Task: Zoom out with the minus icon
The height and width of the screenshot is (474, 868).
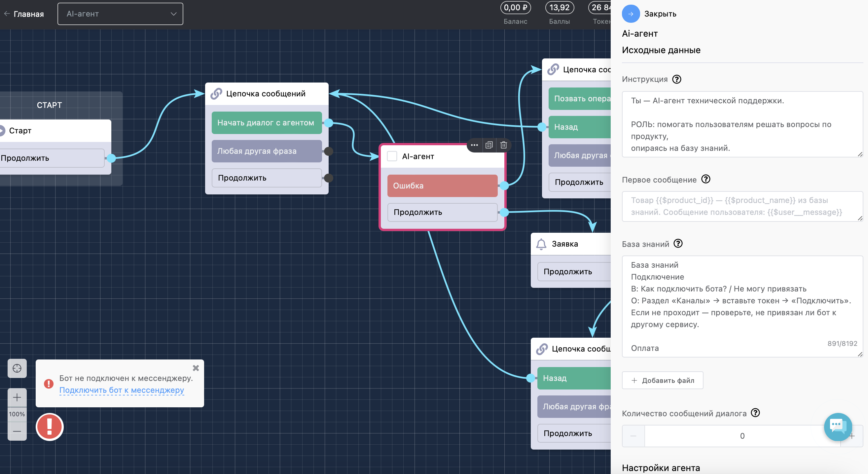Action: point(17,431)
